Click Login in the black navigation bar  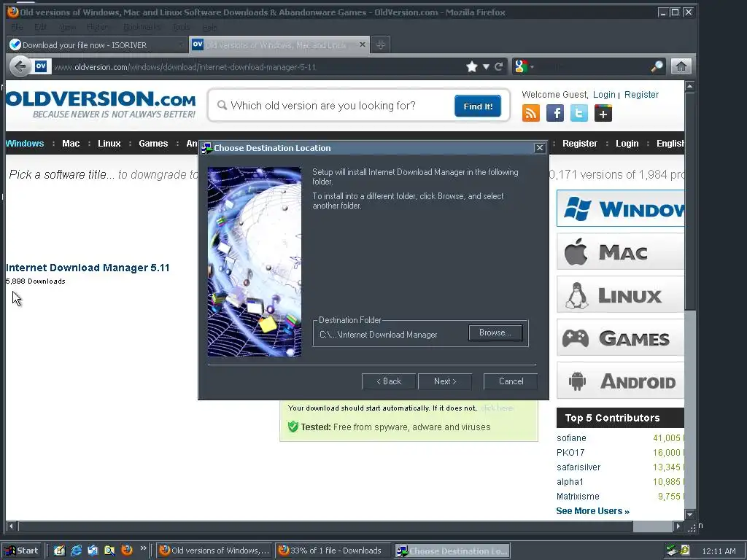[627, 144]
